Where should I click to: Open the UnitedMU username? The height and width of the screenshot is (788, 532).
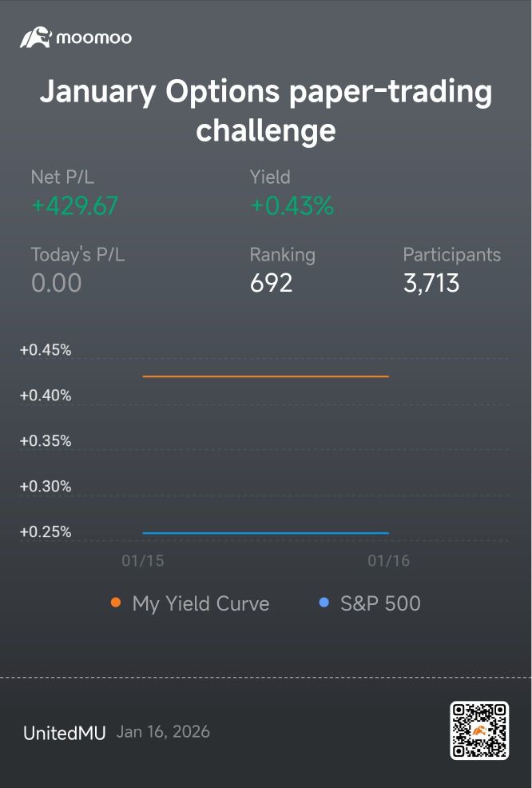tap(64, 733)
